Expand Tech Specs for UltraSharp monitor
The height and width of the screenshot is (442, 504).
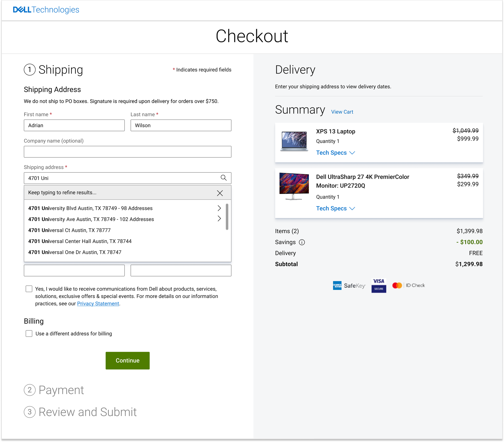335,209
